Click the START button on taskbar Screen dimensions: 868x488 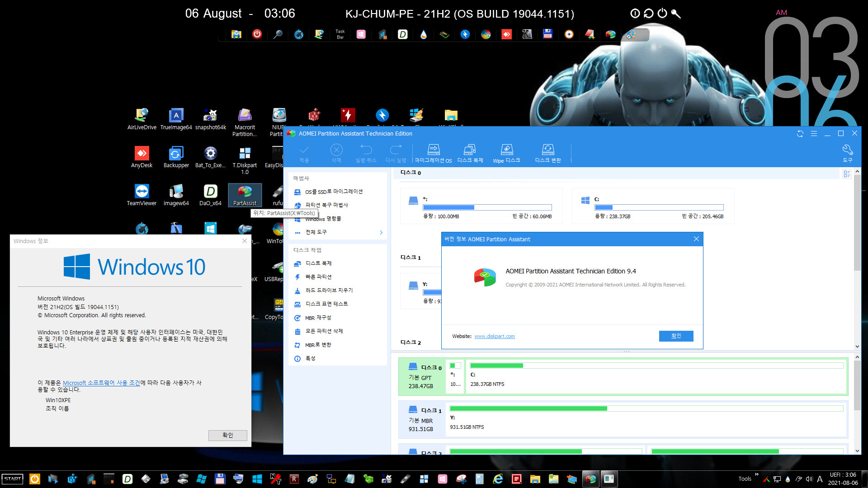[x=13, y=479]
